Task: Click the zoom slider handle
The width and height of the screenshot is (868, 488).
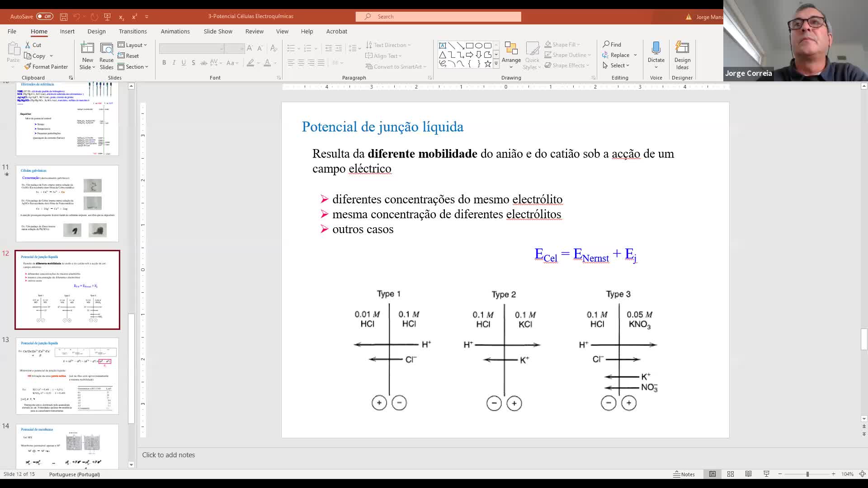Action: click(x=807, y=474)
